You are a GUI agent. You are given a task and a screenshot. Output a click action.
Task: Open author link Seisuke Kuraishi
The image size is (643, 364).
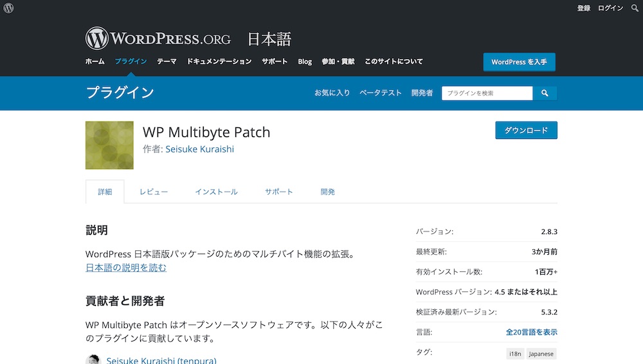coord(200,149)
